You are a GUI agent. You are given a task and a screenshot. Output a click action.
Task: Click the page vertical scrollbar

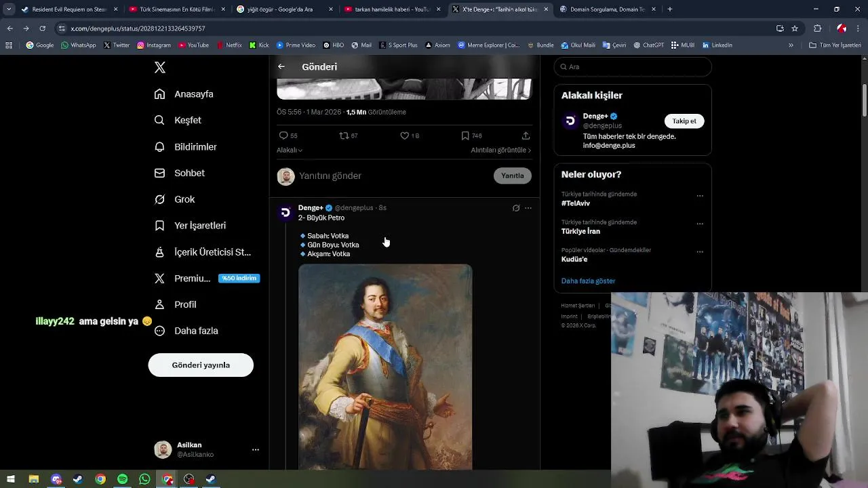[865, 102]
